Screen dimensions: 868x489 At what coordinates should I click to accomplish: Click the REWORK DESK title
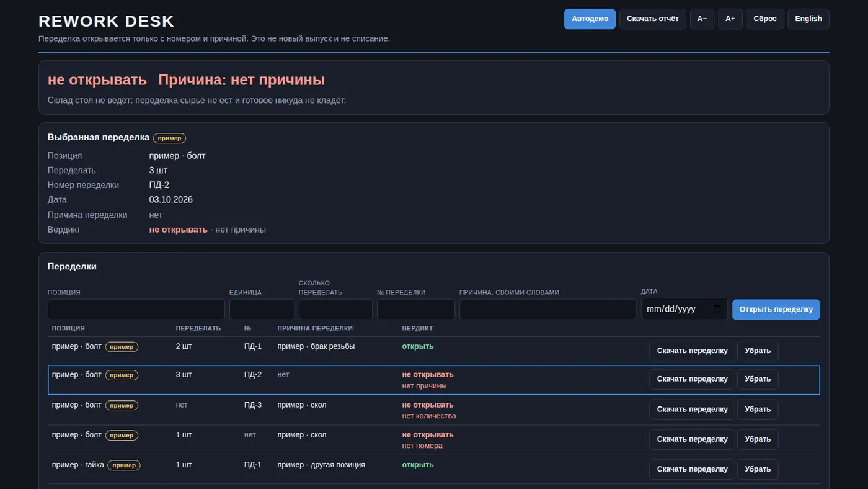coord(106,21)
